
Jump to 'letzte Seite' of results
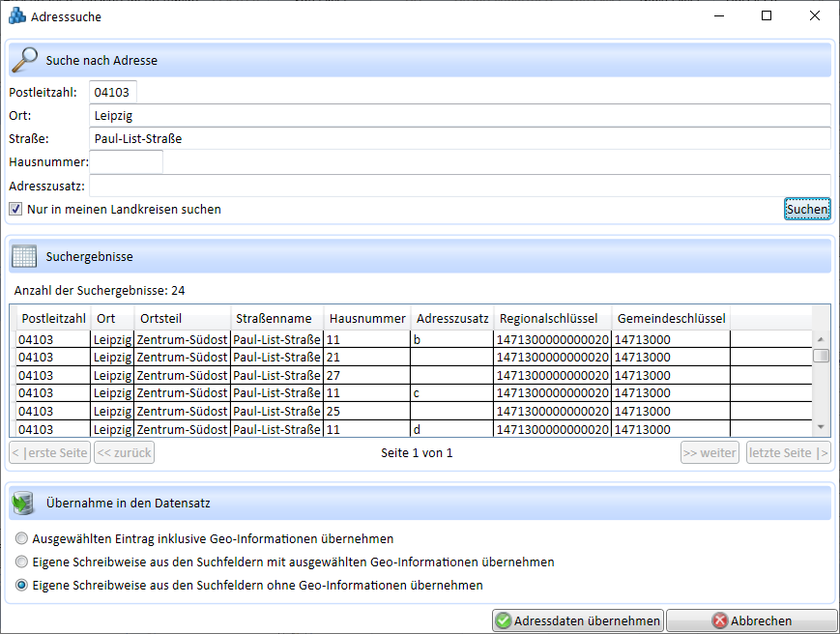point(788,452)
